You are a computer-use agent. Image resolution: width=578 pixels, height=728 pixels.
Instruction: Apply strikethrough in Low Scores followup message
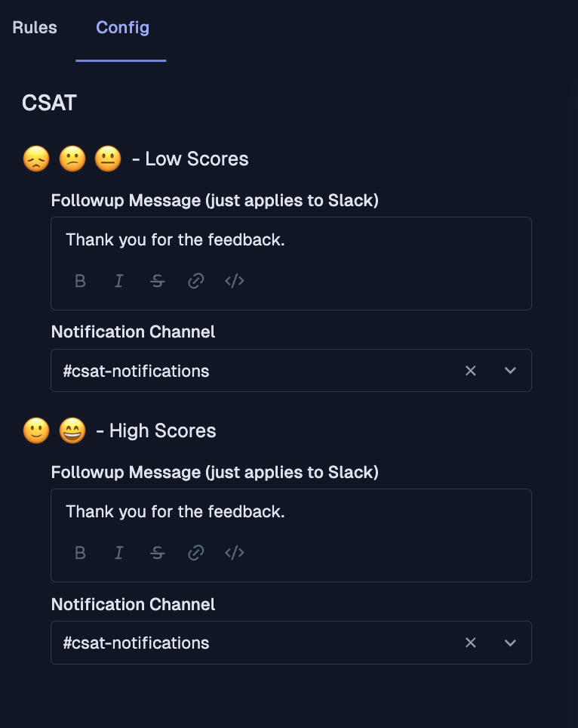[x=157, y=281]
